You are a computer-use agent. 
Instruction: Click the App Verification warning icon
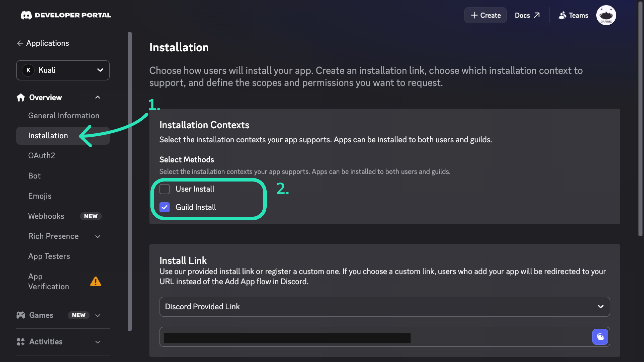pos(96,281)
